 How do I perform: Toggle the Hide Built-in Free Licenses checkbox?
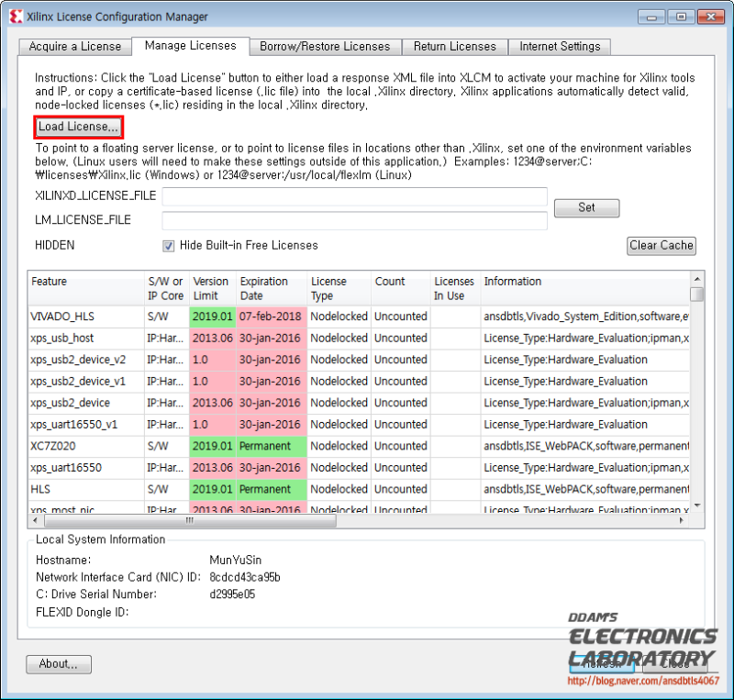[x=166, y=245]
